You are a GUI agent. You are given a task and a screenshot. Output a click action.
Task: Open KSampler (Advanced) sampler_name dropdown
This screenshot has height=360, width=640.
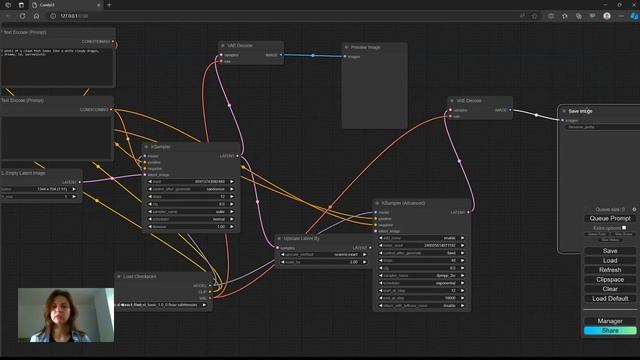coord(422,276)
